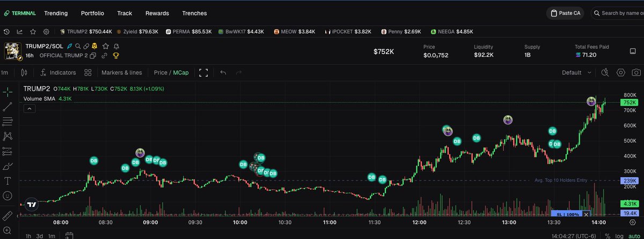This screenshot has width=644, height=239.
Task: Enable alerts with the bell icon
Action: (x=116, y=47)
